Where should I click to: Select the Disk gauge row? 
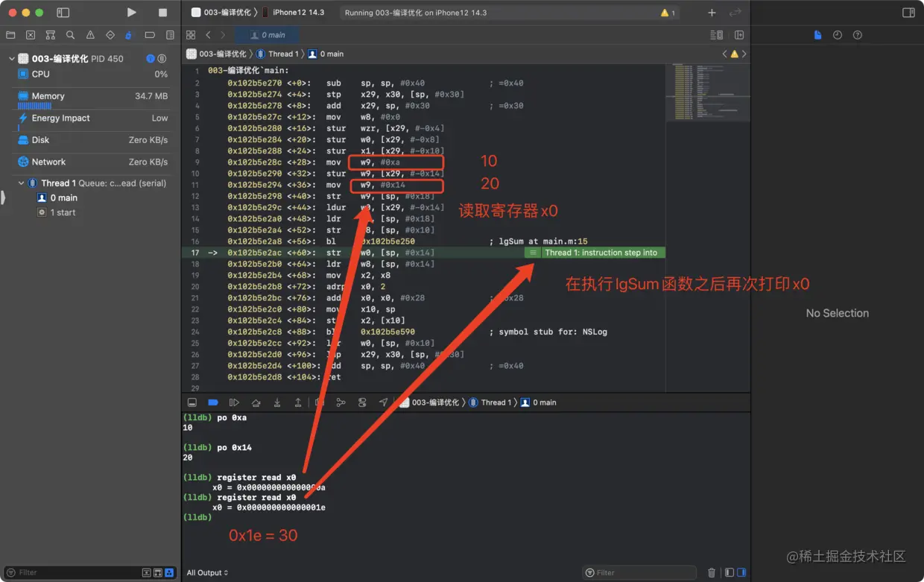click(93, 140)
